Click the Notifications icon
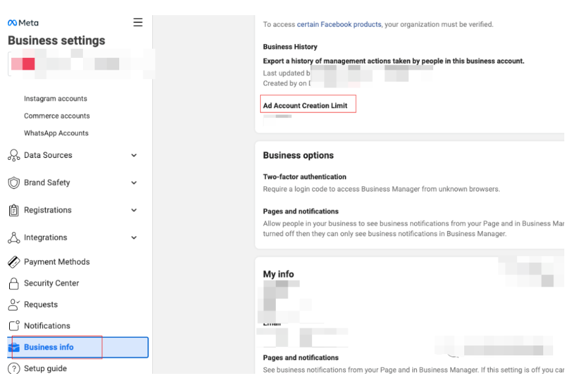This screenshot has height=385, width=588. [14, 326]
